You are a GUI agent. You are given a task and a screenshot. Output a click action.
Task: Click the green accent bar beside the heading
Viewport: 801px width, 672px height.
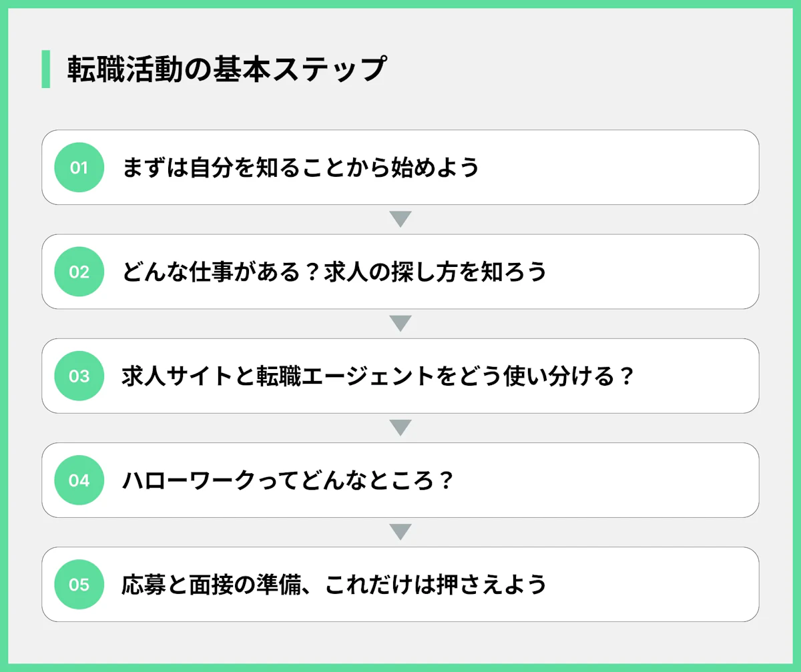(x=46, y=69)
